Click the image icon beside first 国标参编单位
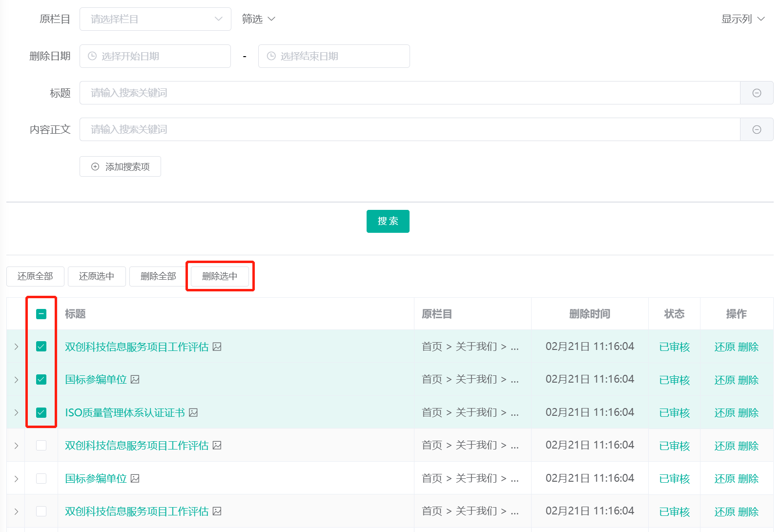 [x=135, y=379]
